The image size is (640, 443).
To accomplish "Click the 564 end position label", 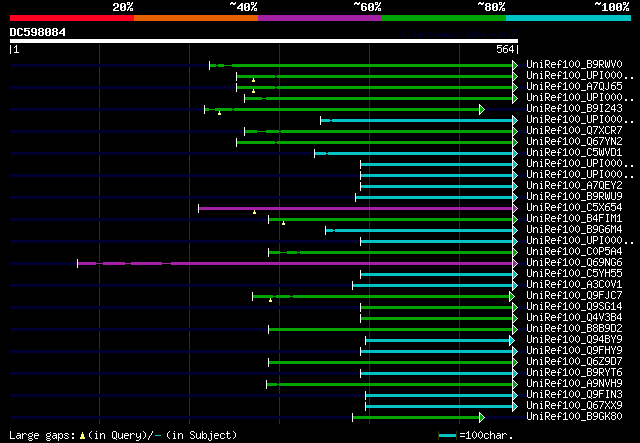I will 505,49.
